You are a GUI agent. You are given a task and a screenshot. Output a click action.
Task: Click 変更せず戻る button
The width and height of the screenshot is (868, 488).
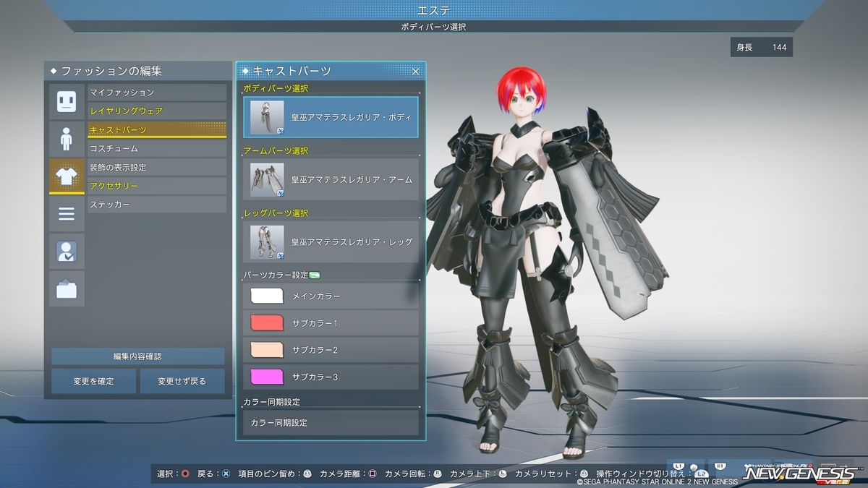coord(182,381)
